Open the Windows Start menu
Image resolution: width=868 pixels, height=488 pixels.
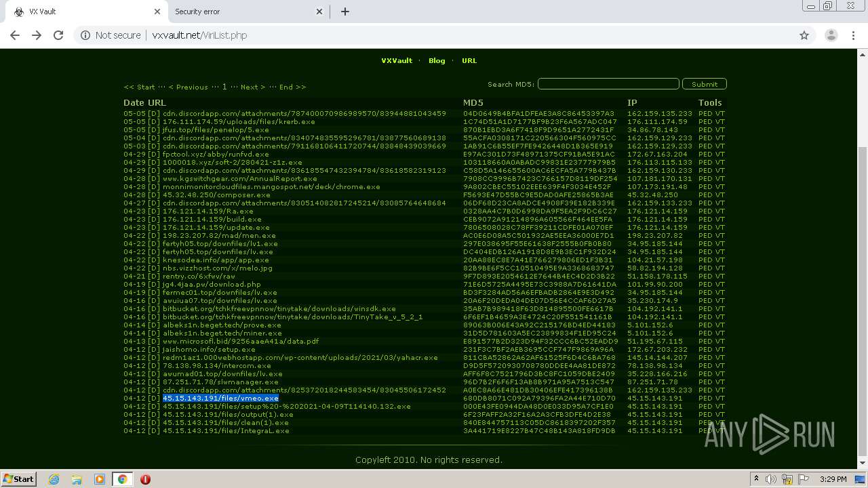point(18,479)
